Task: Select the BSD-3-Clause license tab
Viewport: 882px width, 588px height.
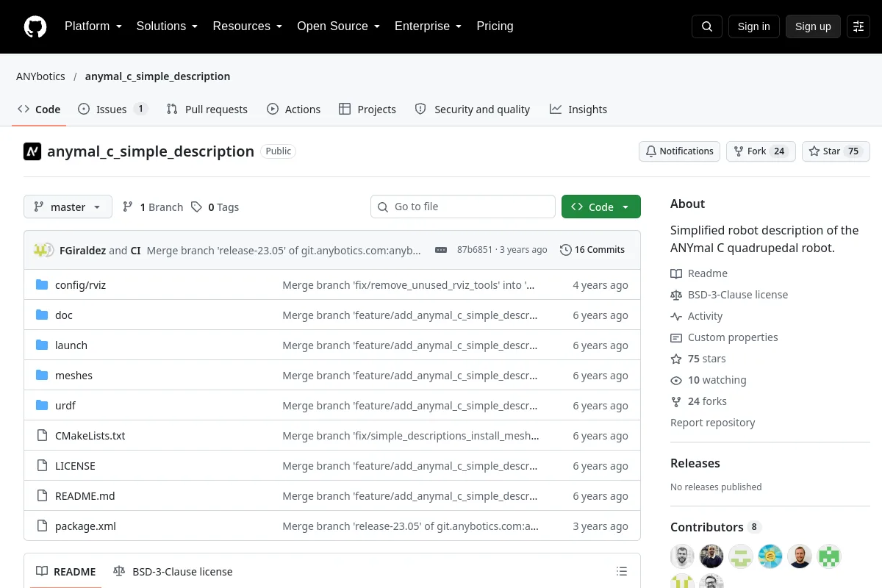Action: (x=173, y=572)
